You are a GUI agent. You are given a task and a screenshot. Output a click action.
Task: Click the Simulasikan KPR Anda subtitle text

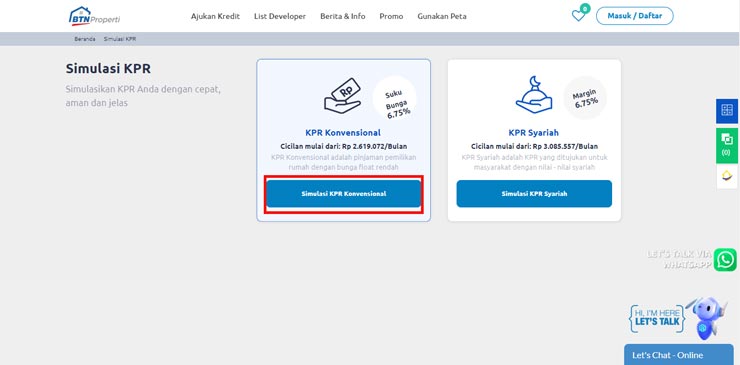point(143,95)
